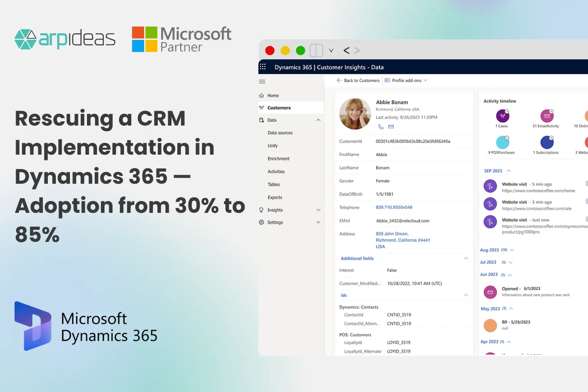Screen dimensions: 588x392
Task: Click the Home icon in sidebar
Action: (261, 95)
